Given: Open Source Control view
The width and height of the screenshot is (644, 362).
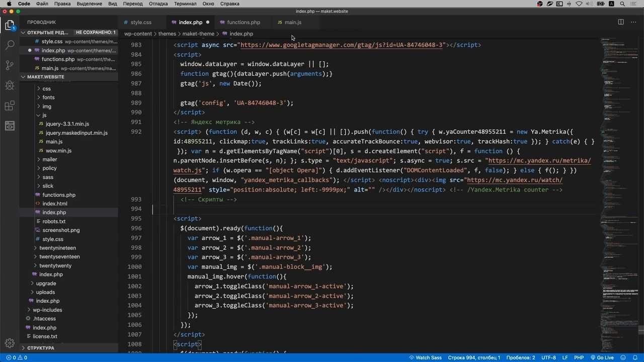Looking at the screenshot, I should pyautogui.click(x=10, y=65).
